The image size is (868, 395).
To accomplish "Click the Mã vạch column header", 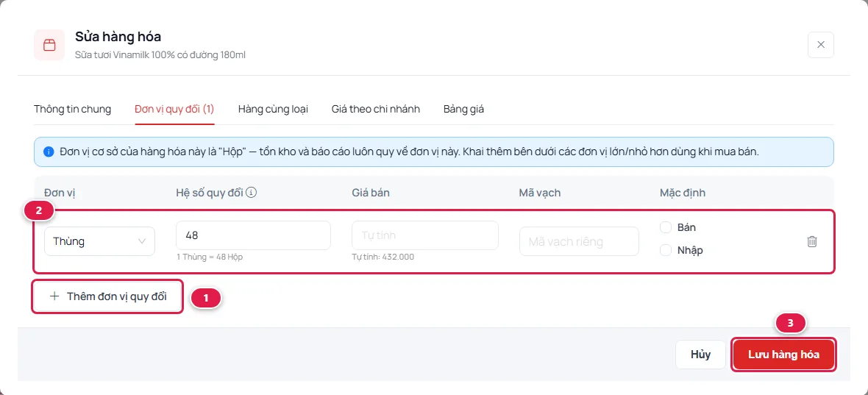I will pos(540,193).
